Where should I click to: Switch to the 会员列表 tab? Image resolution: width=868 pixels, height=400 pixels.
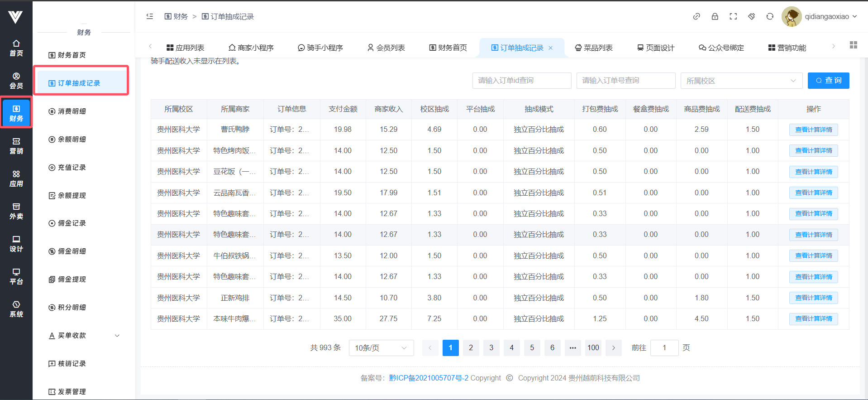[x=386, y=48]
